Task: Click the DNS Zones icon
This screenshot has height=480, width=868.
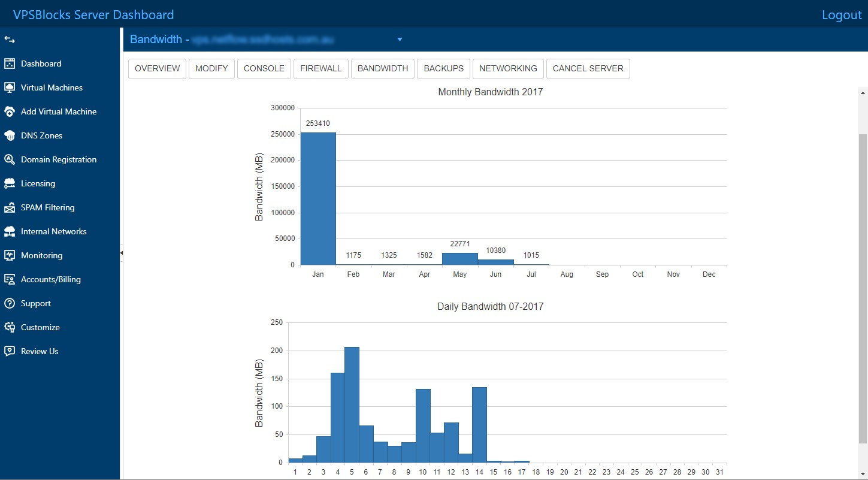Action: [x=10, y=135]
